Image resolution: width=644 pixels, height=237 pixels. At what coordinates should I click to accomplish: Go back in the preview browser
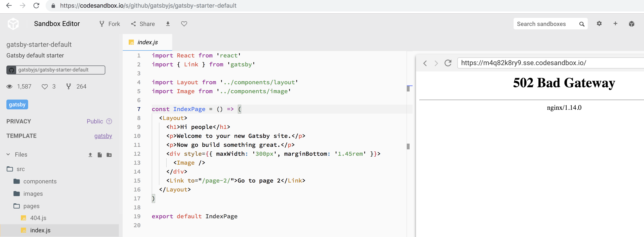click(x=425, y=63)
